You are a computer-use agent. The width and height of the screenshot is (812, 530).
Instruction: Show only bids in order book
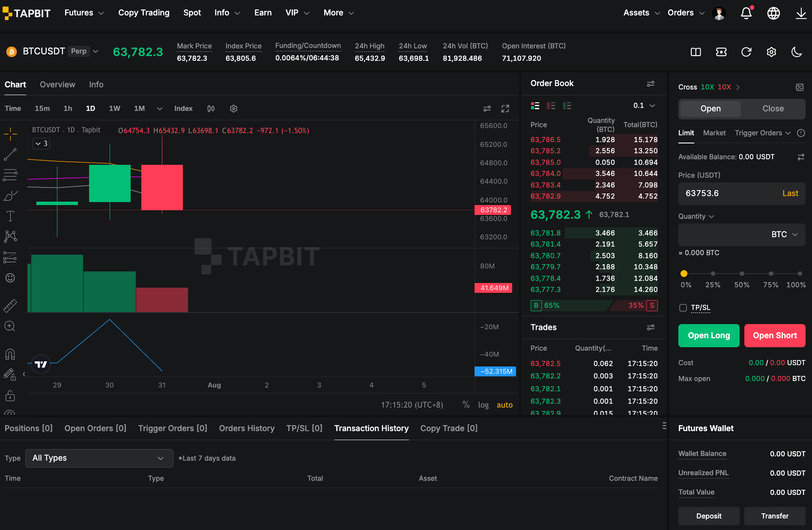pyautogui.click(x=567, y=106)
